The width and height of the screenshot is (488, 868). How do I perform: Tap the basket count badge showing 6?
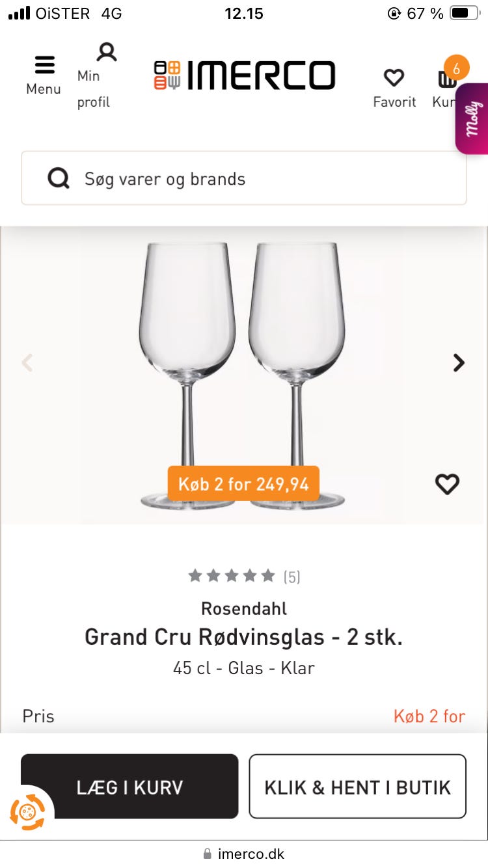456,68
